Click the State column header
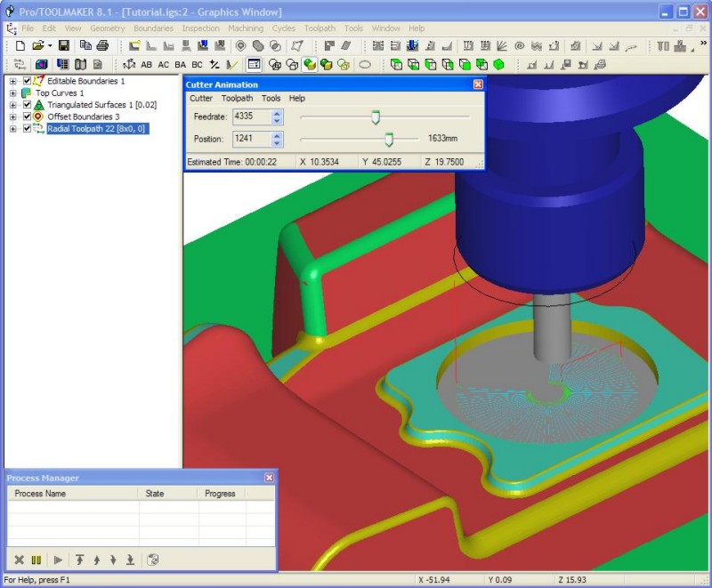Image resolution: width=712 pixels, height=588 pixels. tap(167, 494)
